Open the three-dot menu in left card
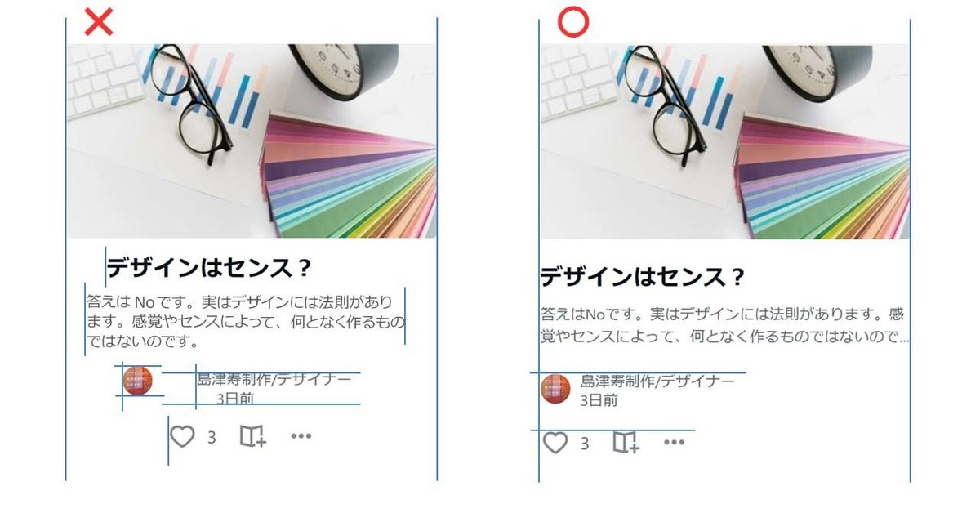 pyautogui.click(x=301, y=437)
